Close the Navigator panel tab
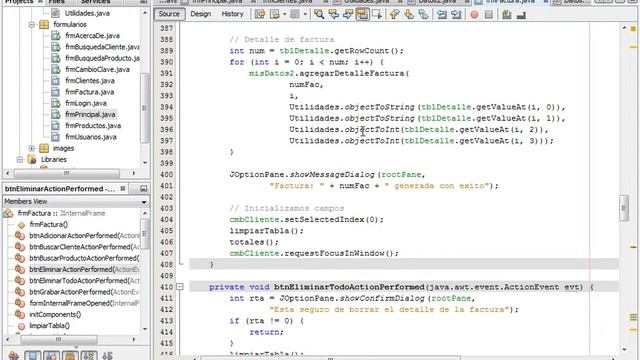The image size is (640, 360). [123, 189]
